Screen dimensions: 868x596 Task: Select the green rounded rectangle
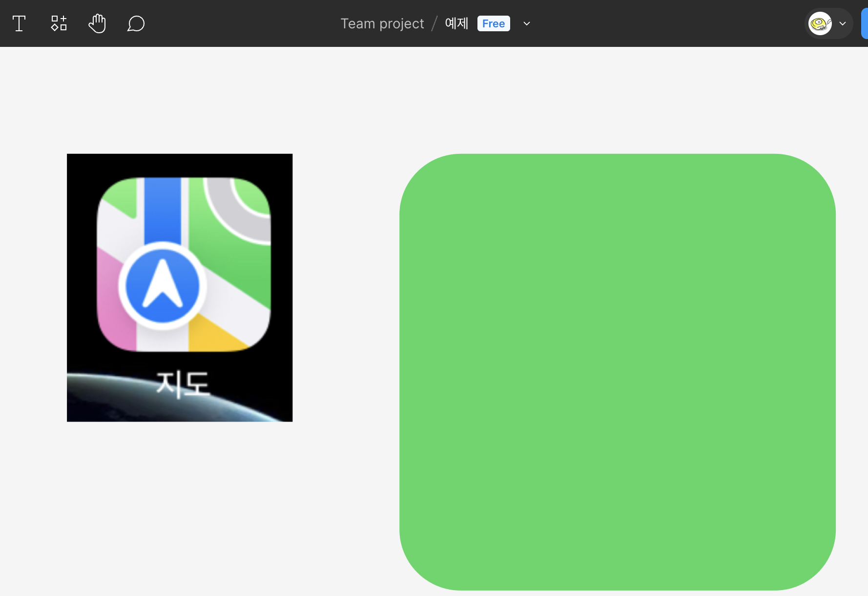618,372
